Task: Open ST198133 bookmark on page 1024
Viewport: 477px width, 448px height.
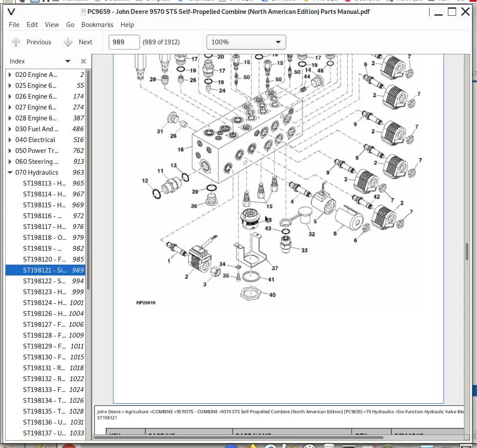Action: pyautogui.click(x=45, y=390)
